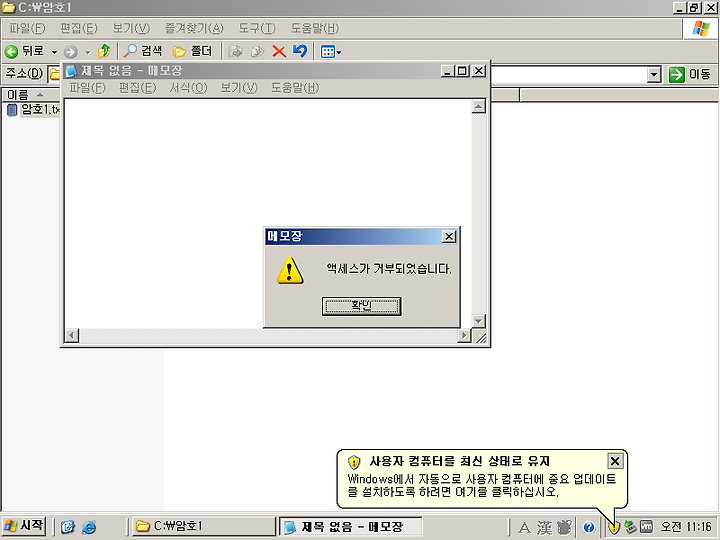720x540 pixels.
Task: Go up one folder level icon
Action: [x=104, y=51]
